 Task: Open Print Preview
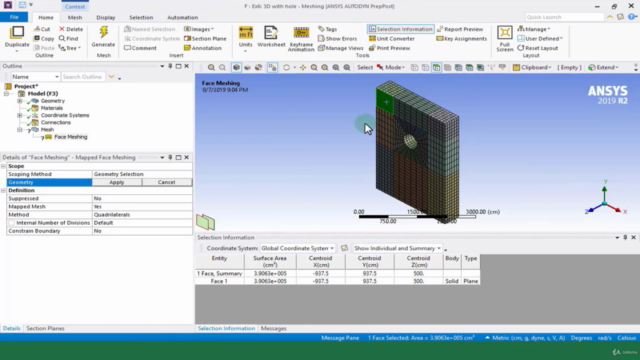(389, 48)
